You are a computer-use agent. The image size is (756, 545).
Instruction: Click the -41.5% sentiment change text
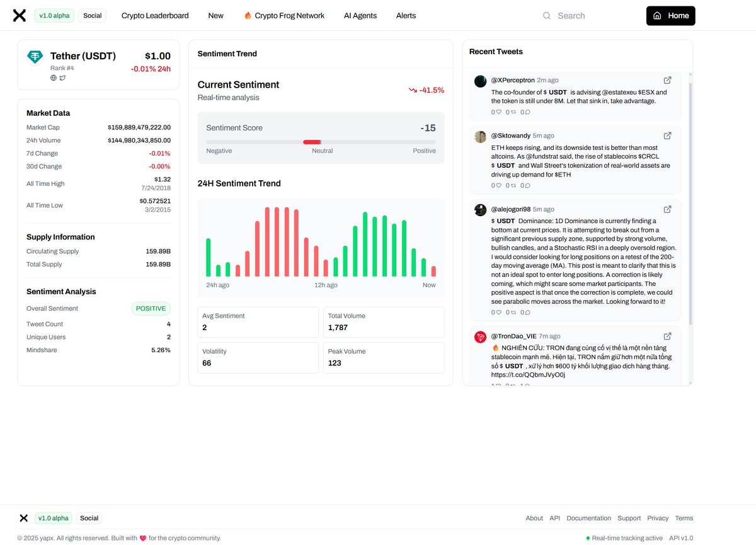pyautogui.click(x=432, y=90)
